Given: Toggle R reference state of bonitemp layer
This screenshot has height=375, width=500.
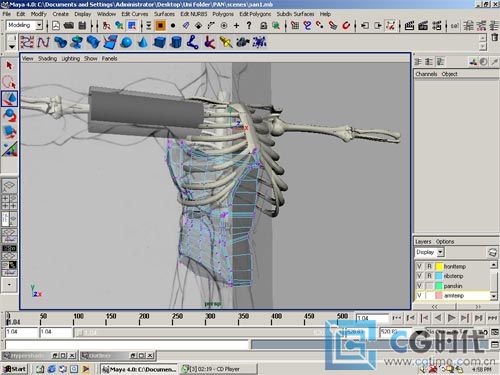Looking at the screenshot, I should pos(429,266).
